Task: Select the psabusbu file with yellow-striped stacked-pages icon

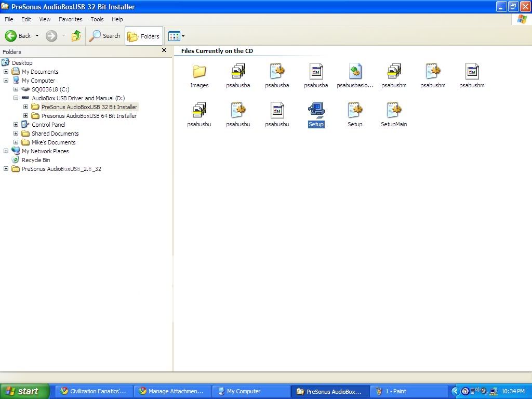Action: pyautogui.click(x=199, y=115)
